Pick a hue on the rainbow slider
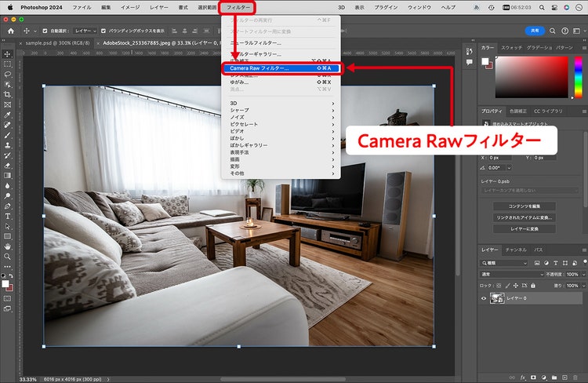Screen dimensions: 588x383 (579, 77)
